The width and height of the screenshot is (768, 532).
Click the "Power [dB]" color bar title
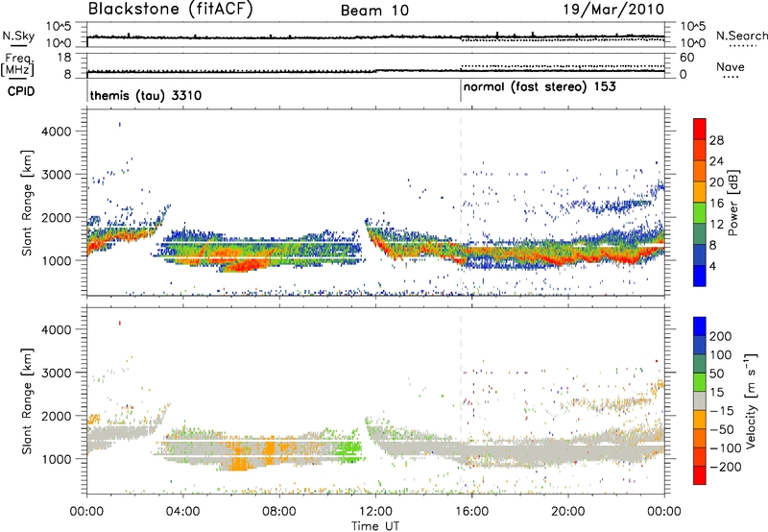click(x=732, y=203)
